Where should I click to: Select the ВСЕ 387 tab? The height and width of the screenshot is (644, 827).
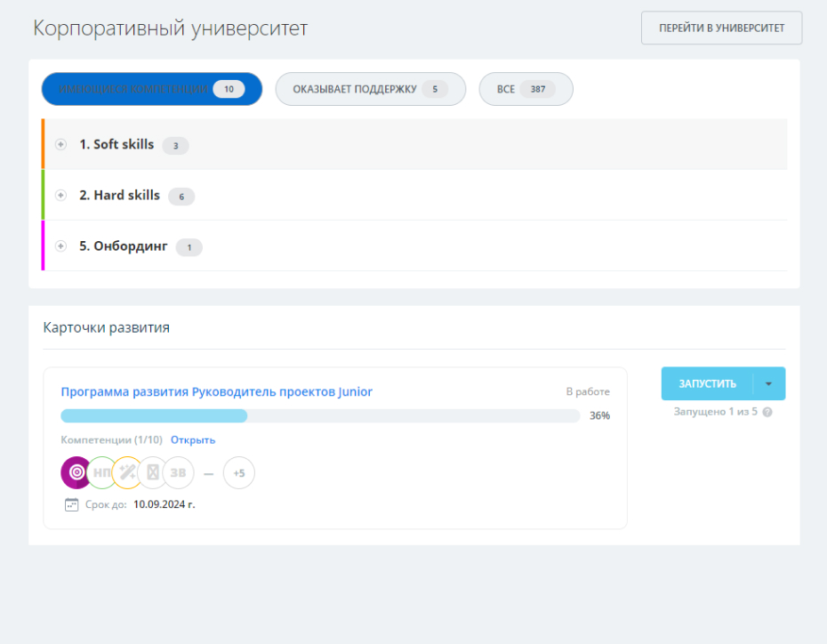526,89
